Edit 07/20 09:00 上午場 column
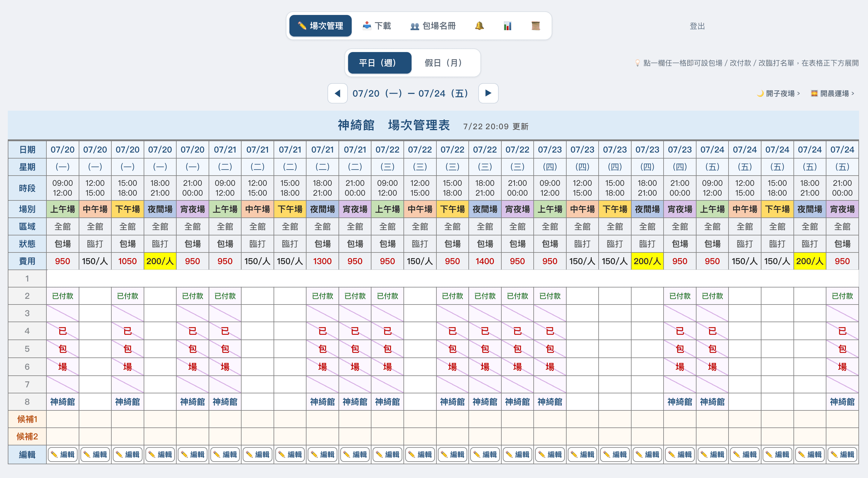This screenshot has height=478, width=868. point(63,454)
